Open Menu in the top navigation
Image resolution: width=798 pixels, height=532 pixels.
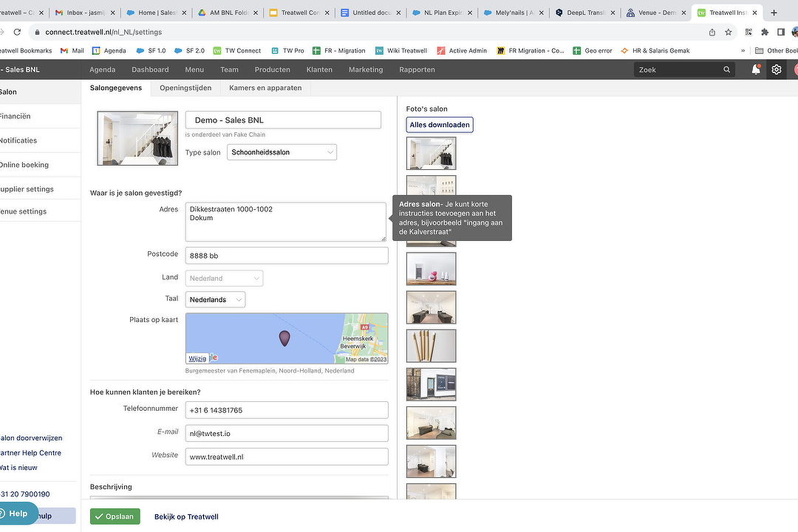(194, 69)
